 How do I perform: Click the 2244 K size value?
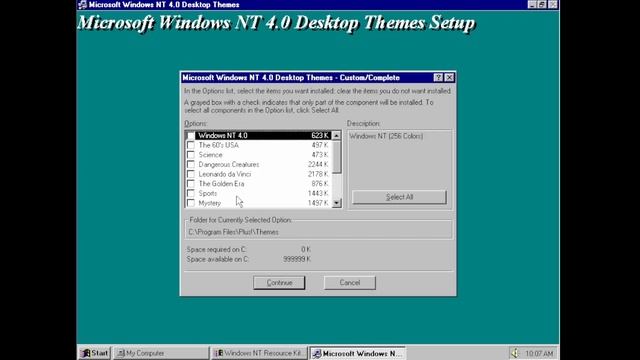[318, 164]
